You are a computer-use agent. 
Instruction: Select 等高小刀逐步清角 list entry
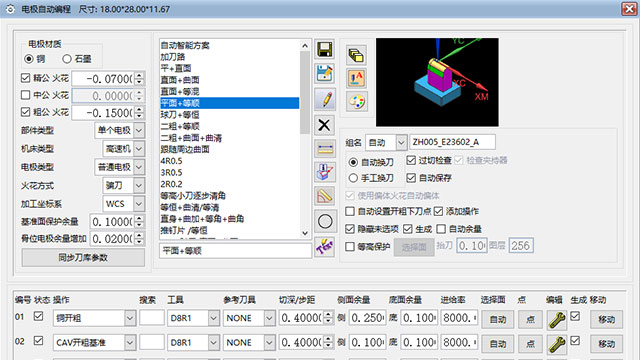(x=193, y=196)
